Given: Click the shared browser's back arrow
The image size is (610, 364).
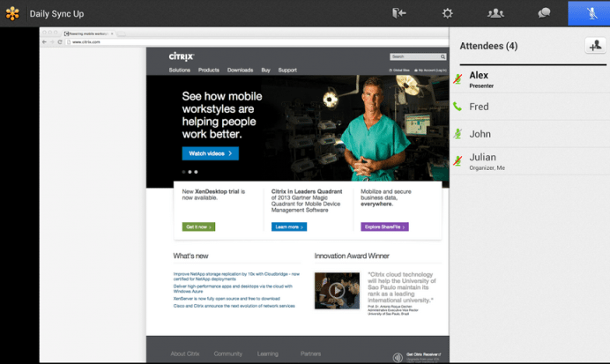Looking at the screenshot, I should (x=44, y=42).
